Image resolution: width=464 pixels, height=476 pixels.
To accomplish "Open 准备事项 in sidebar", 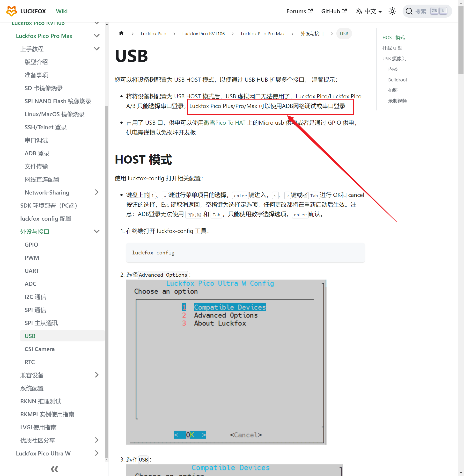I will 36,75.
